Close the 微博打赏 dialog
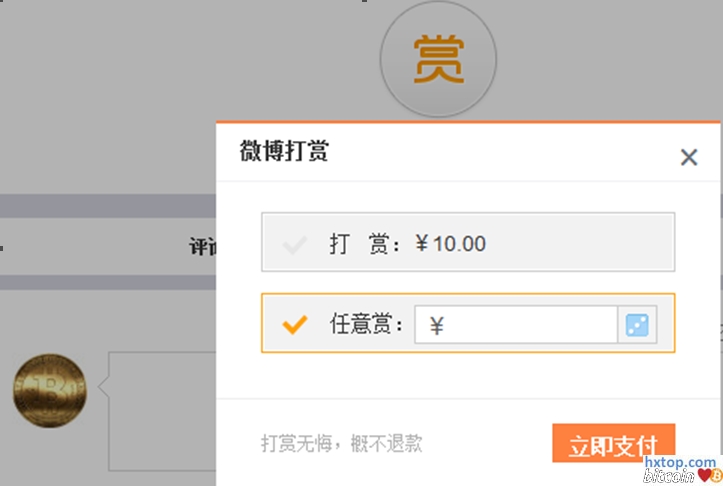 click(688, 157)
